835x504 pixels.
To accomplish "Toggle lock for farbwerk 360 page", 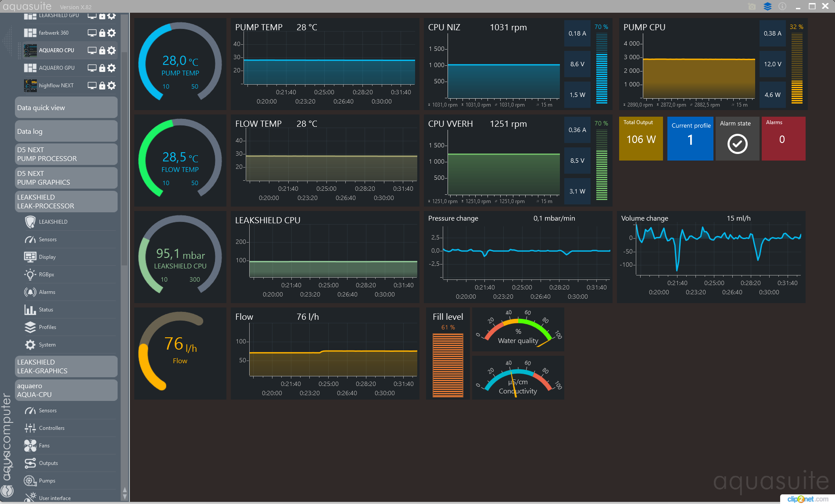I will (102, 33).
